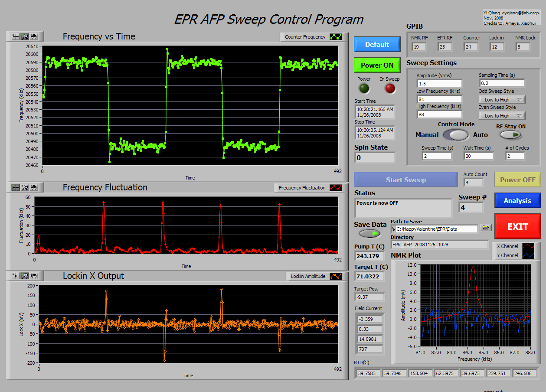The width and height of the screenshot is (546, 392).
Task: Select pan hand tool in Frequency vs Time
Action: pyautogui.click(x=34, y=36)
